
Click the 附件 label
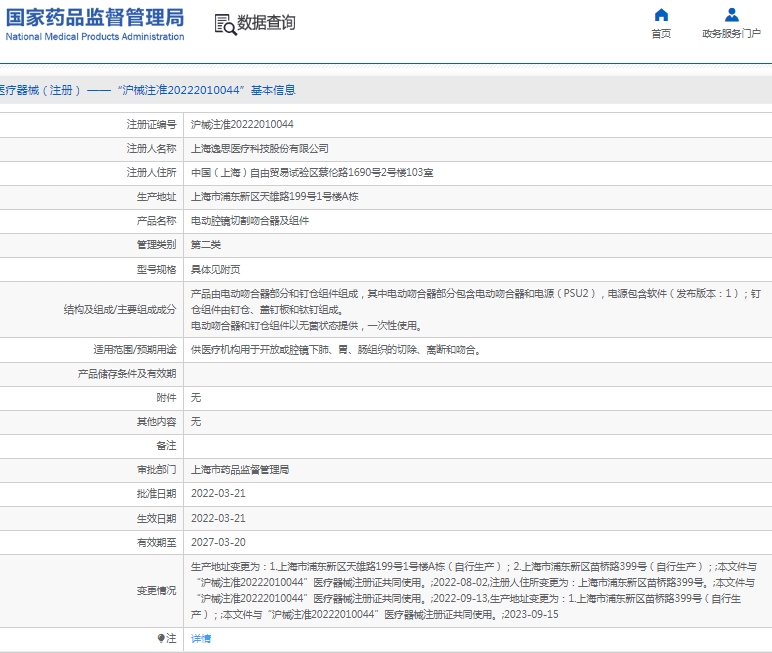pos(166,398)
